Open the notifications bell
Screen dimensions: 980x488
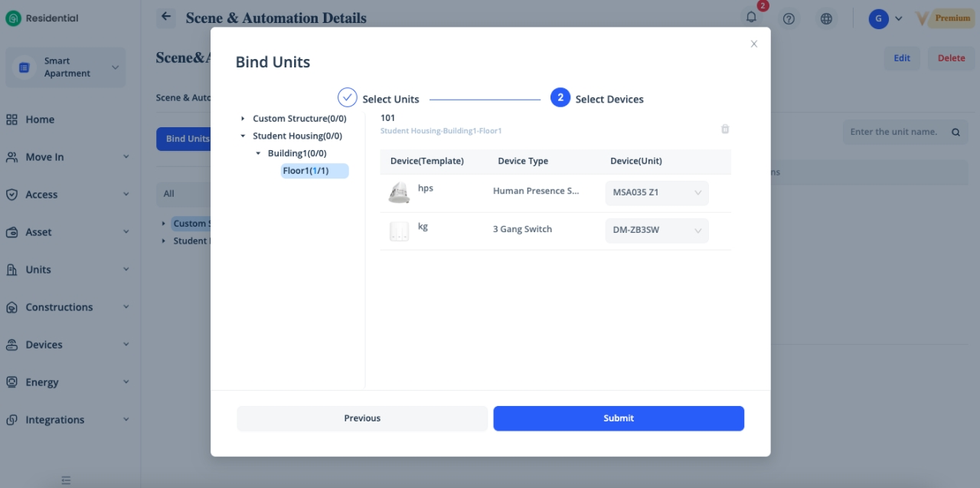[x=751, y=18]
